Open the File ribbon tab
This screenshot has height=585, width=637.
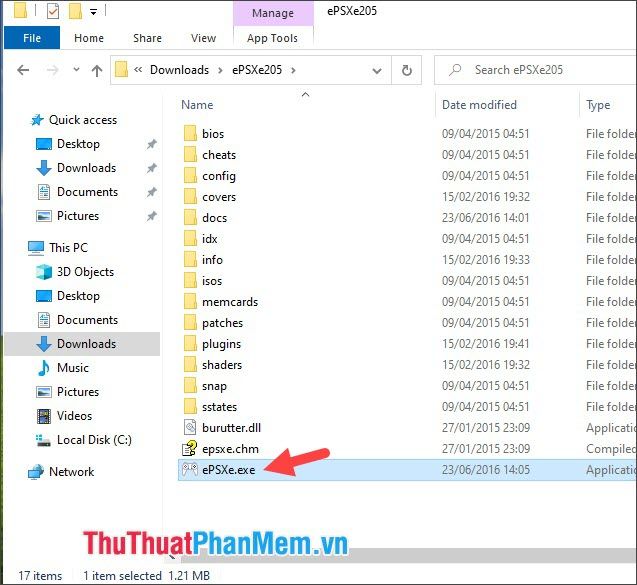[32, 38]
